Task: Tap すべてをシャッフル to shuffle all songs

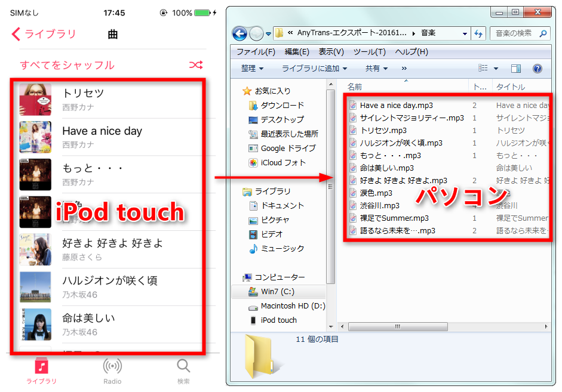Action: coord(67,65)
